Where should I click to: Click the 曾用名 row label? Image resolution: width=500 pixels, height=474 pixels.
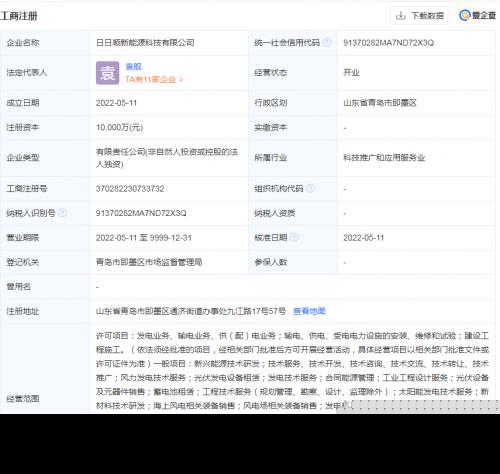19,287
